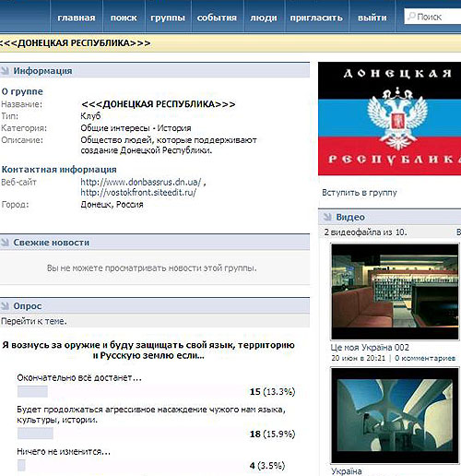This screenshot has width=461, height=476.
Task: Click the Донецк, Россия city value
Action: [112, 205]
